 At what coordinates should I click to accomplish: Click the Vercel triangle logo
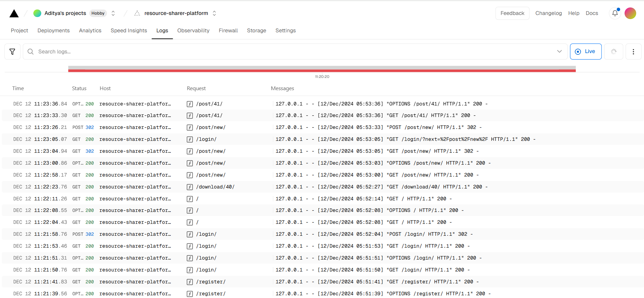[x=14, y=13]
